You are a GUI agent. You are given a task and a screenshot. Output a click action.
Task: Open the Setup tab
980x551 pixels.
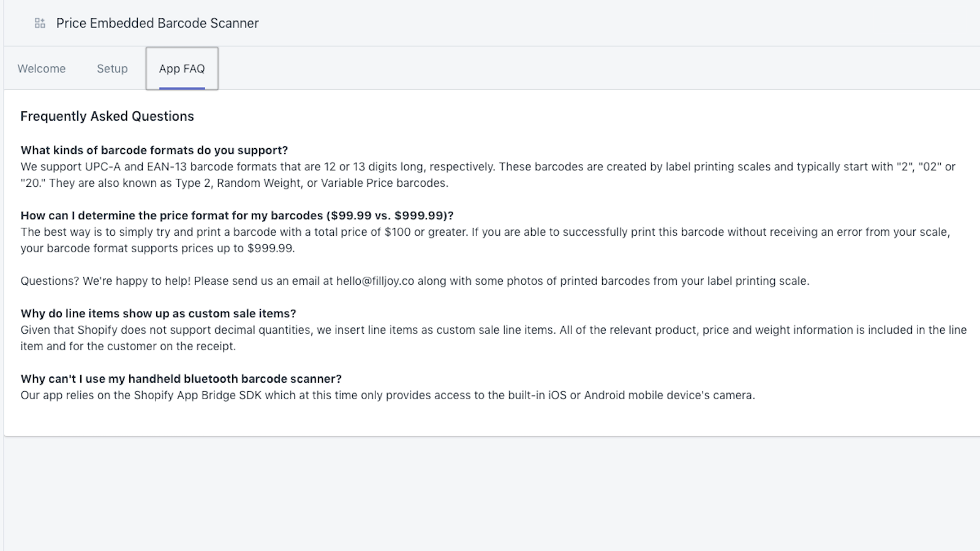click(112, 69)
